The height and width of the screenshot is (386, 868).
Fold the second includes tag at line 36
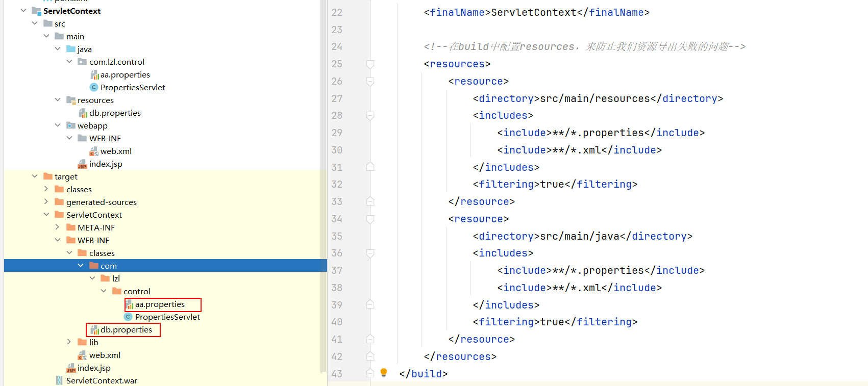(x=370, y=253)
